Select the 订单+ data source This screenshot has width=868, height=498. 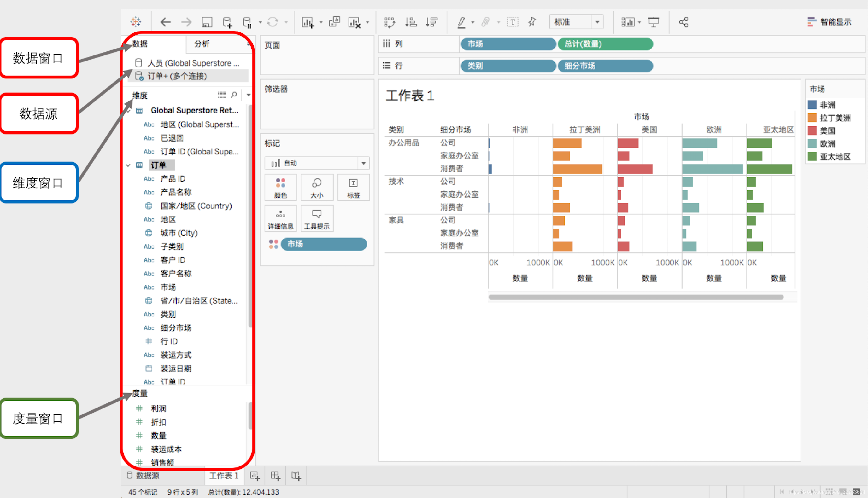(177, 76)
